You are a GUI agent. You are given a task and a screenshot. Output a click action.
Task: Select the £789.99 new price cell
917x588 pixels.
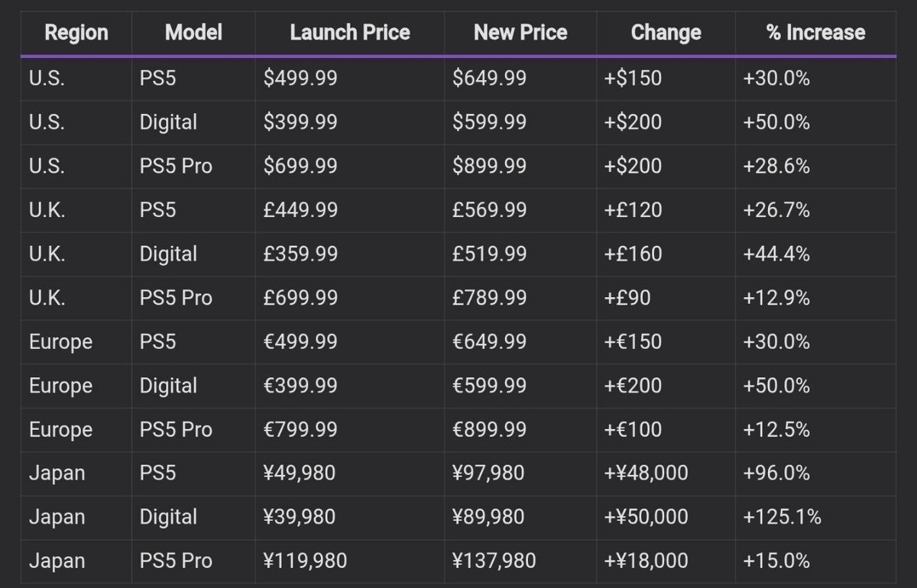[x=489, y=298]
